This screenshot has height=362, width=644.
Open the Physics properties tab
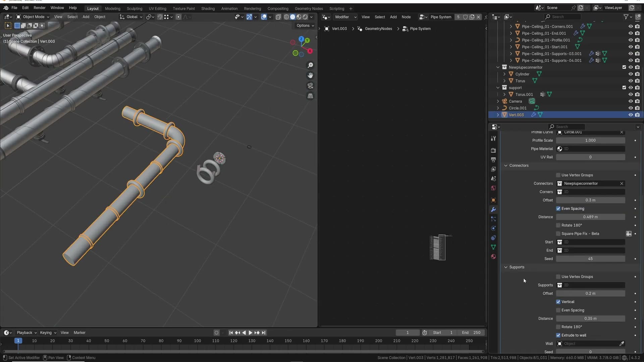pyautogui.click(x=493, y=228)
